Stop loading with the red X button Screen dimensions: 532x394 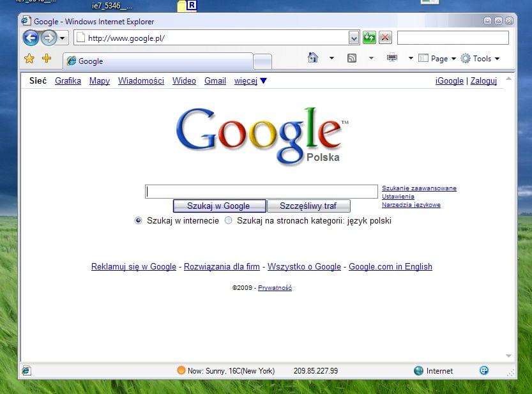(x=385, y=38)
